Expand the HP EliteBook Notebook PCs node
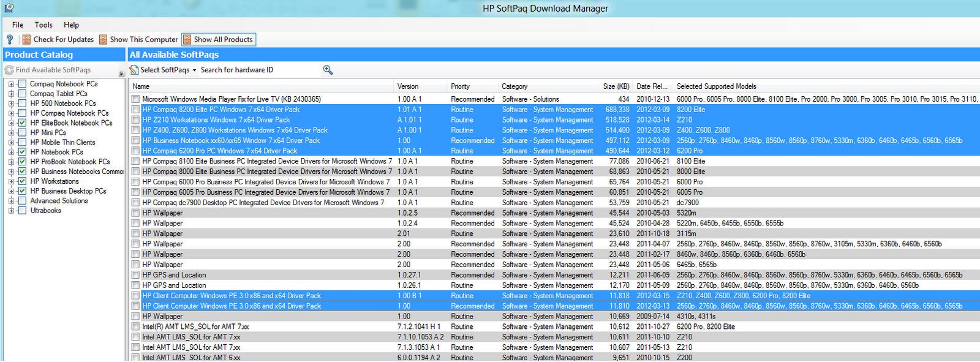Image resolution: width=980 pixels, height=362 pixels. tap(11, 123)
